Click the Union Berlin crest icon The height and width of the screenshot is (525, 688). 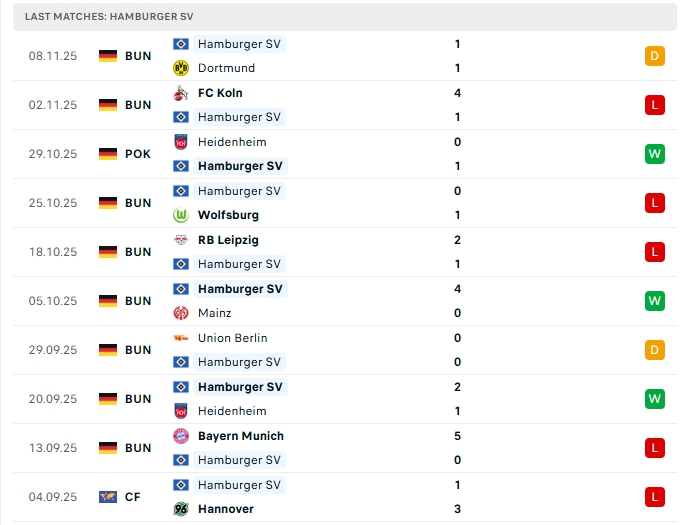click(181, 338)
